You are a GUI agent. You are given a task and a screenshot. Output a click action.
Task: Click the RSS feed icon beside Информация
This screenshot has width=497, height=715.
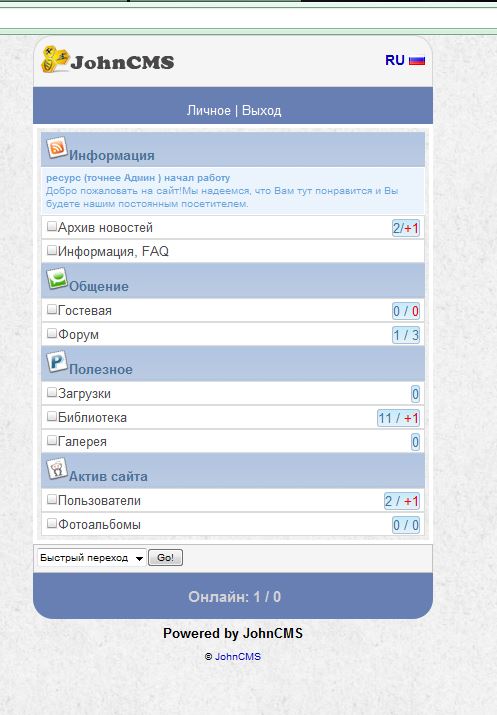point(57,148)
